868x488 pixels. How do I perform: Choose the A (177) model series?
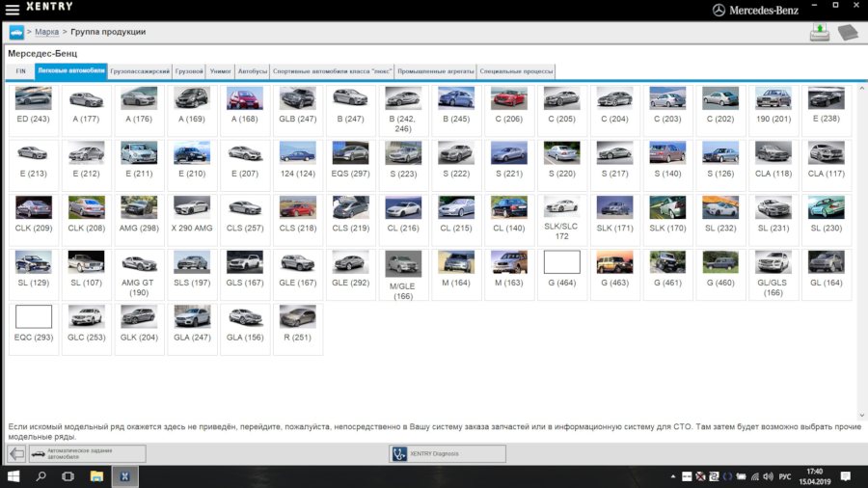86,110
